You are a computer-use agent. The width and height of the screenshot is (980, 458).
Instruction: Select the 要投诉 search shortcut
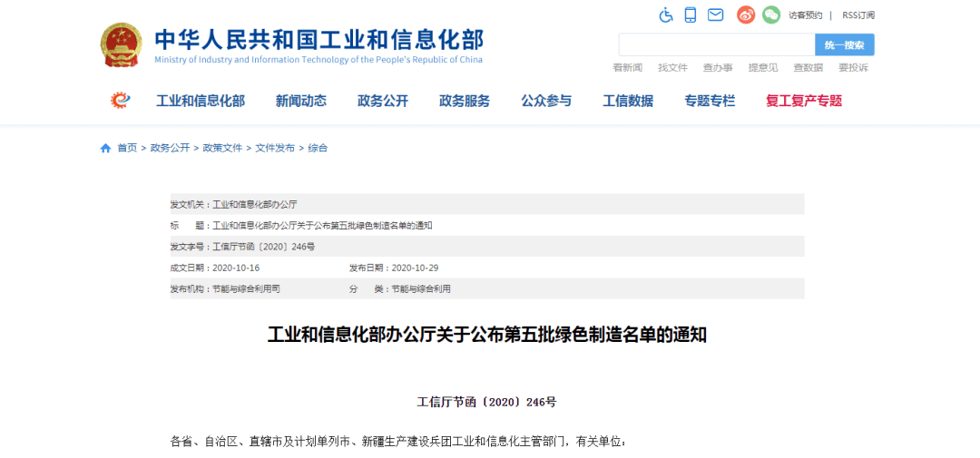point(853,67)
